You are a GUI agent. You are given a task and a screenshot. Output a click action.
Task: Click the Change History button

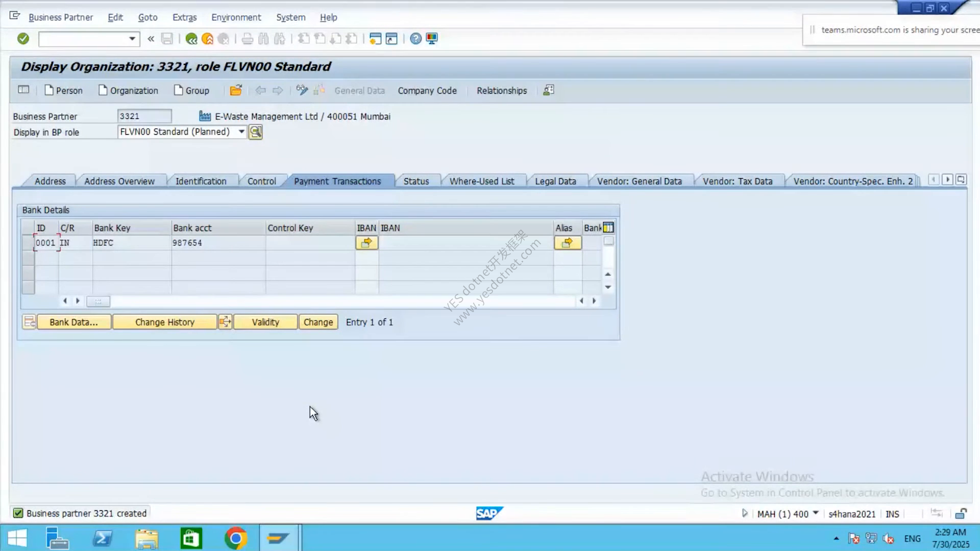[165, 322]
